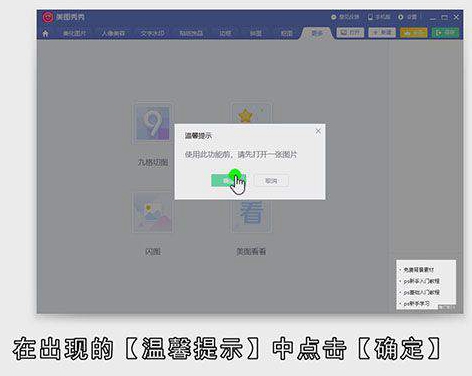Open the 抠图 tab
472x376 pixels.
click(286, 33)
